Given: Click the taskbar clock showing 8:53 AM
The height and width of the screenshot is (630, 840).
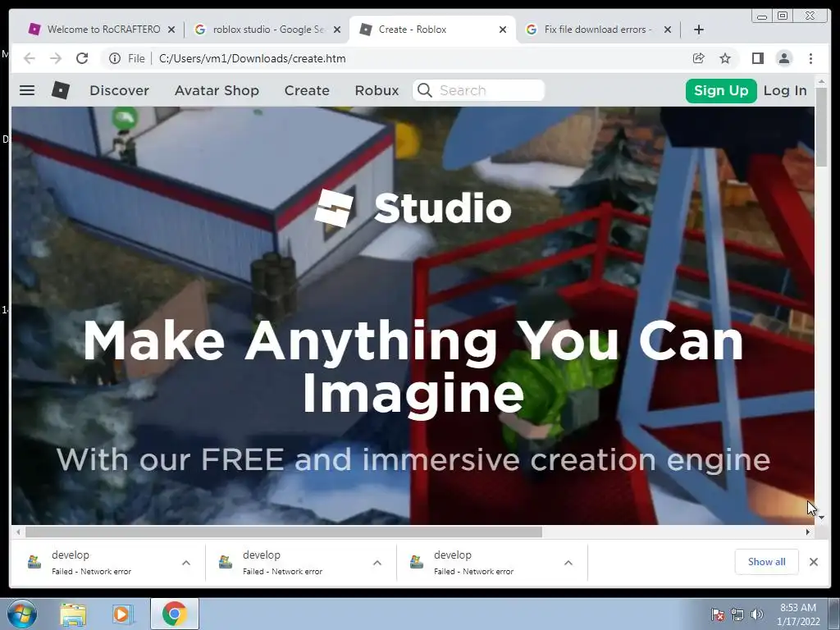Looking at the screenshot, I should (x=797, y=614).
